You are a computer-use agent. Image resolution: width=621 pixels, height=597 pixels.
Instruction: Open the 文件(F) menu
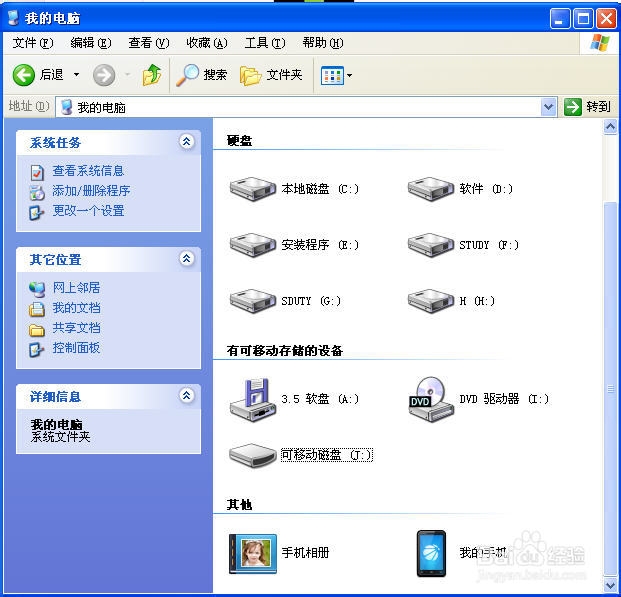(x=32, y=42)
